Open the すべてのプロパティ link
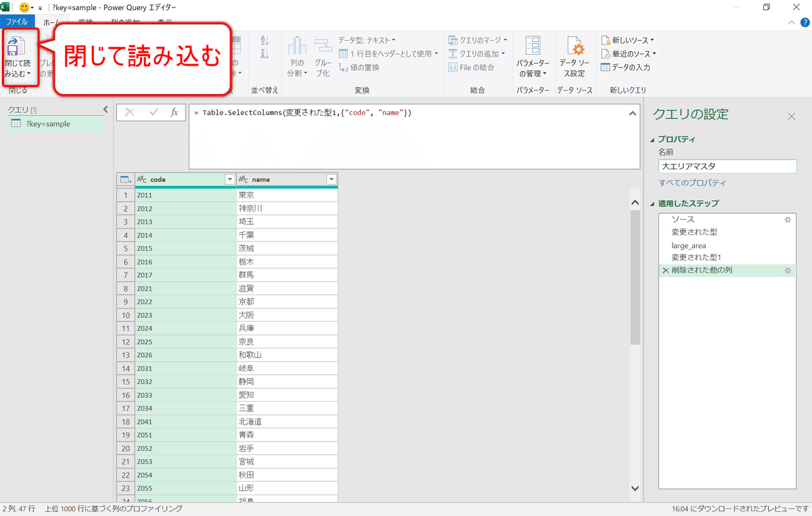 [x=692, y=183]
